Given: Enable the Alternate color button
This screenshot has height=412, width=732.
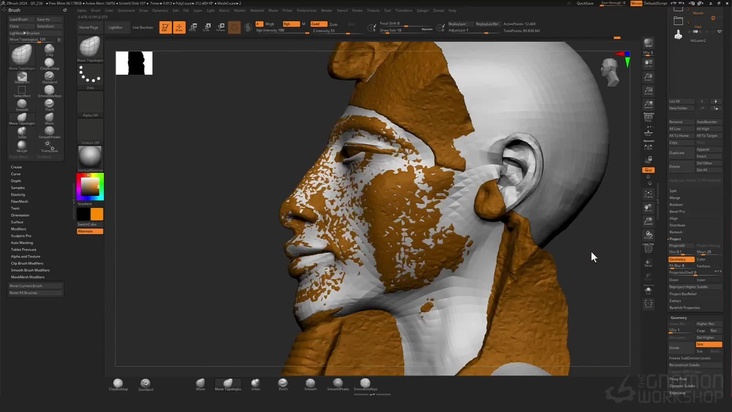Looking at the screenshot, I should [x=90, y=231].
